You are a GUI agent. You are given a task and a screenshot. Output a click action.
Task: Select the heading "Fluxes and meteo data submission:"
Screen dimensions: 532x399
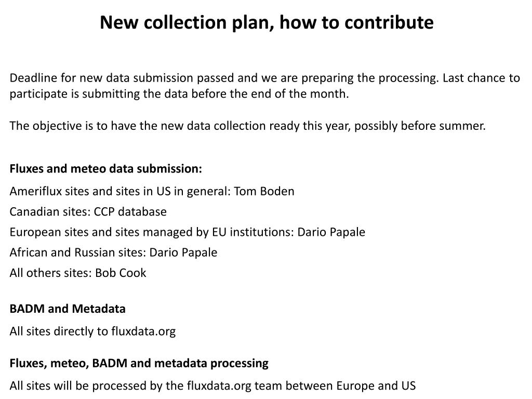coord(106,169)
